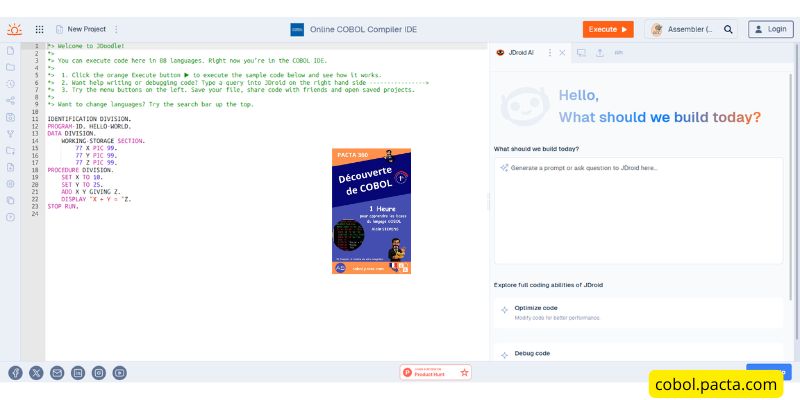Click the play circle sidebar icon
800x400 pixels.
10,217
